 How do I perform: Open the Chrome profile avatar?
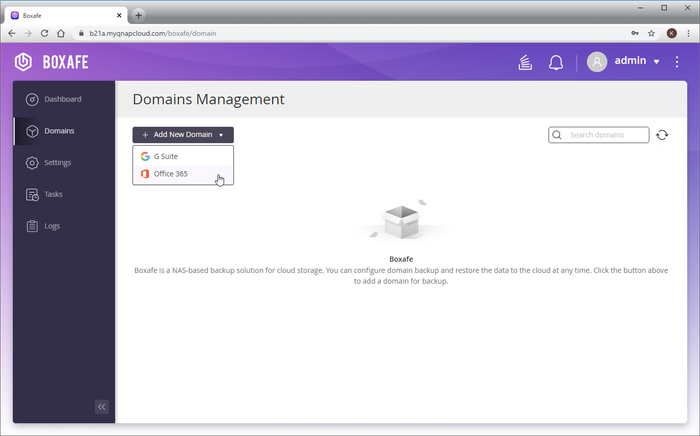point(671,33)
